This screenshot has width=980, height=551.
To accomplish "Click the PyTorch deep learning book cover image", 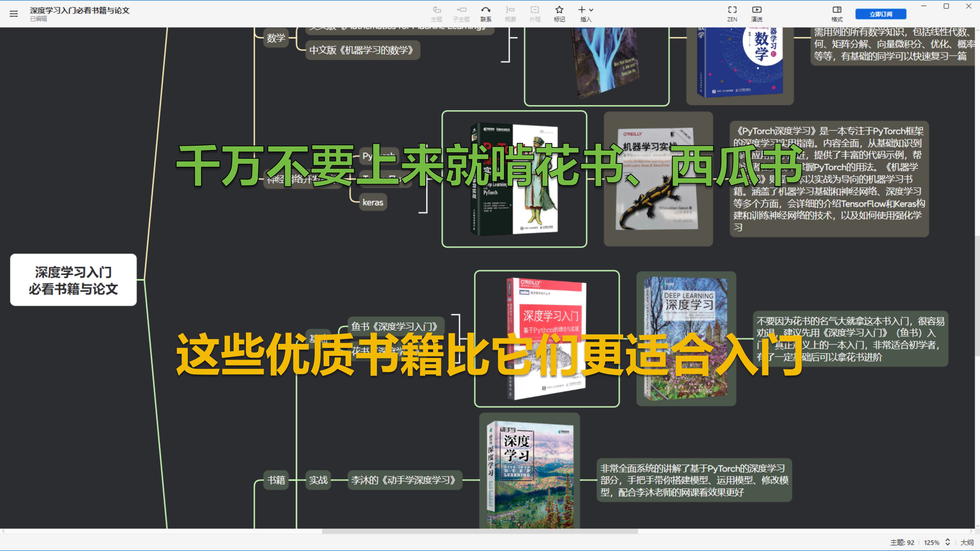I will pos(514,179).
